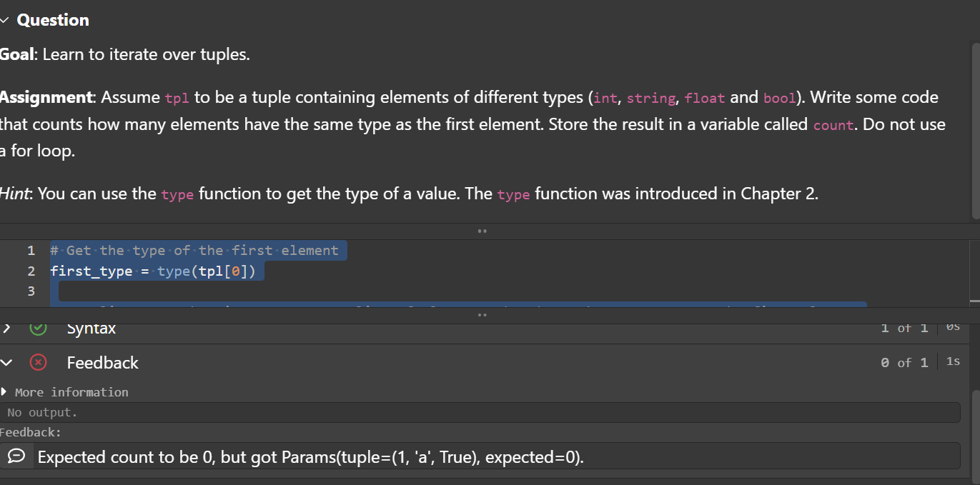Click the expected count feedback message
The height and width of the screenshot is (485, 980).
(310, 456)
